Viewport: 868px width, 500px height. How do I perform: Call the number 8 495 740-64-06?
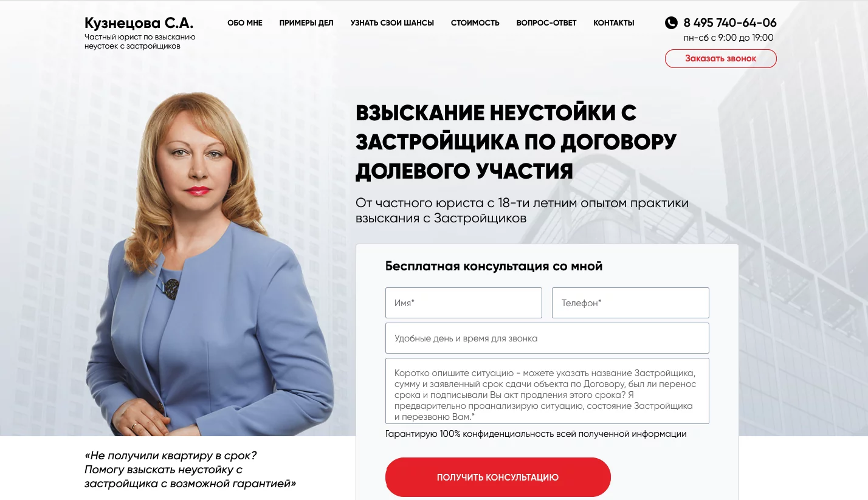click(x=730, y=23)
